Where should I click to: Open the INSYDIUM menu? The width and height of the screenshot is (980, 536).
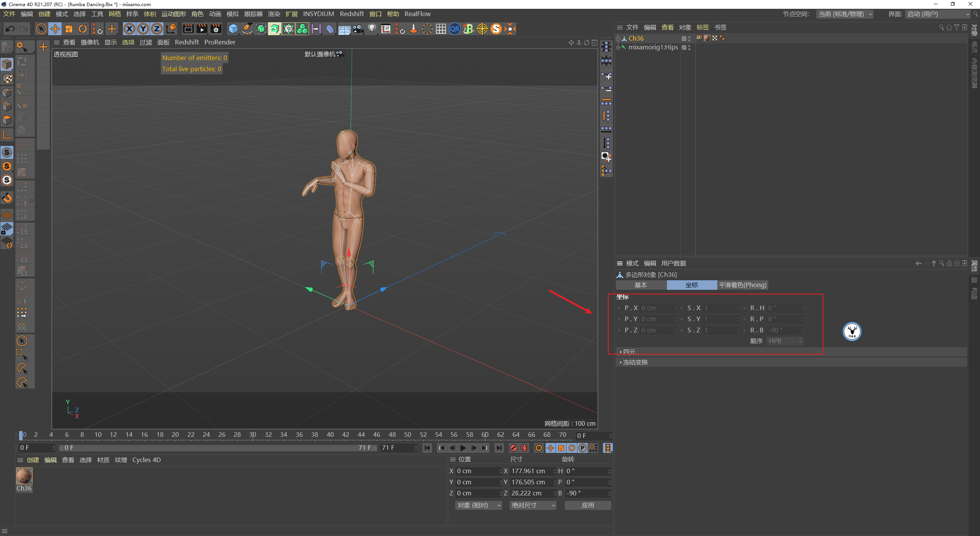[318, 14]
